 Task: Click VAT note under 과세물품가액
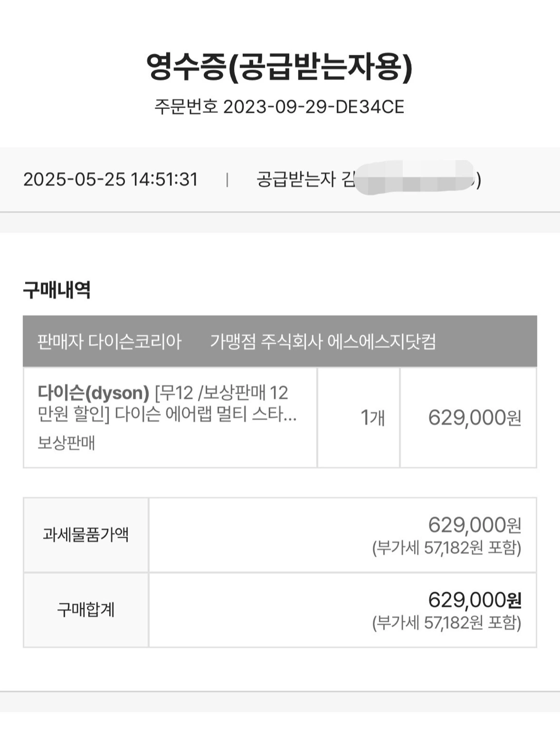(x=447, y=547)
